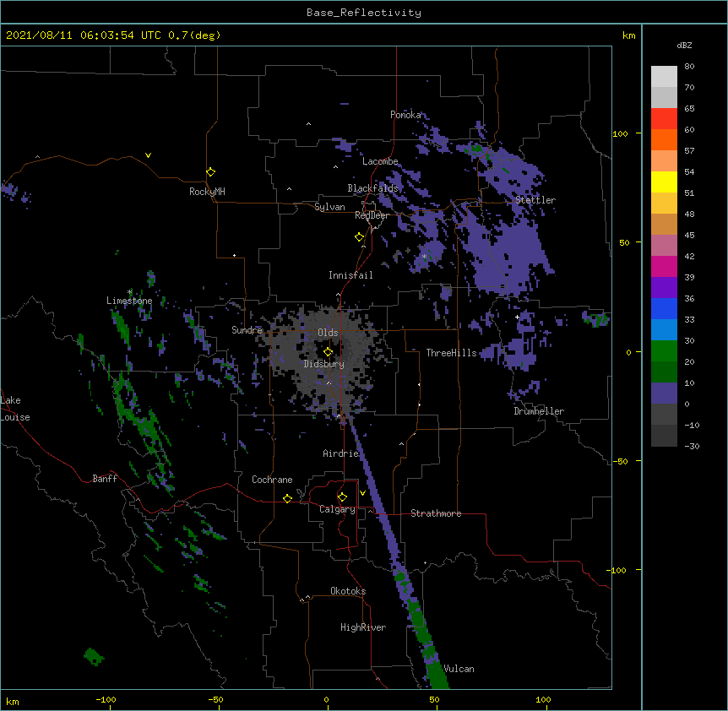The image size is (728, 711).
Task: Pick the orange 57-60 dBZ legend swatch
Action: [664, 139]
